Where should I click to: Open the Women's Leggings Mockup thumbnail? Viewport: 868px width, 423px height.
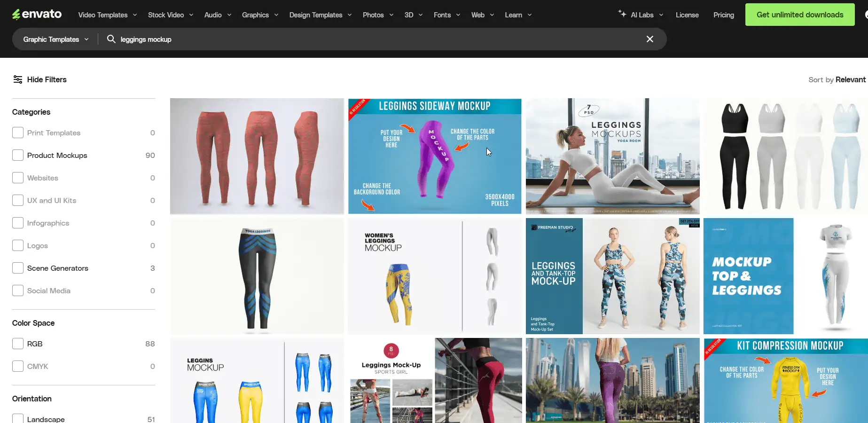pyautogui.click(x=435, y=276)
